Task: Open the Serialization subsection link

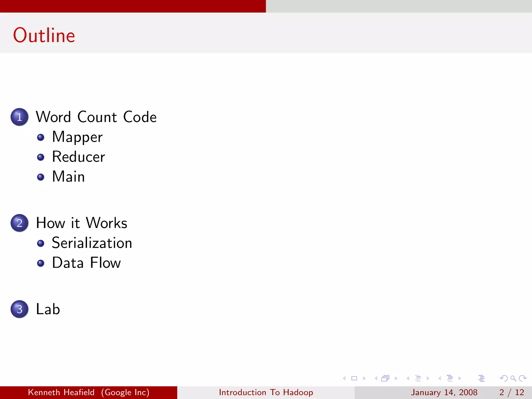Action: (x=92, y=243)
